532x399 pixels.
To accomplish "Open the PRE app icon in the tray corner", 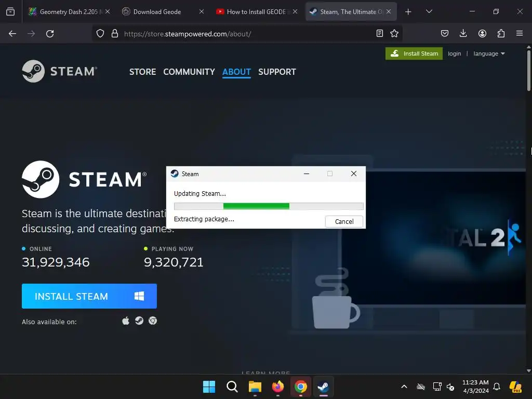I will 516,387.
